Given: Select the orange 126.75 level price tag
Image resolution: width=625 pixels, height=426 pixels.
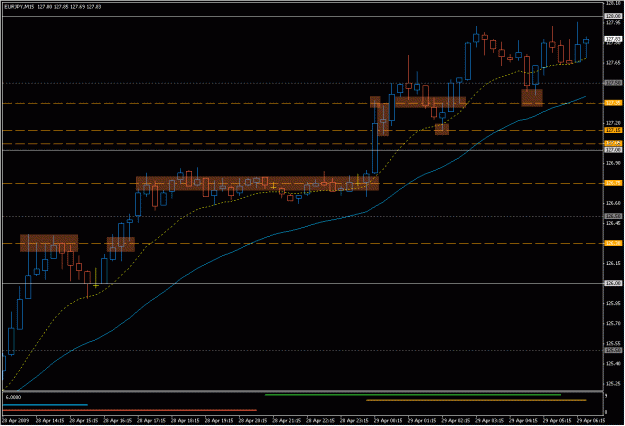Looking at the screenshot, I should pos(613,183).
